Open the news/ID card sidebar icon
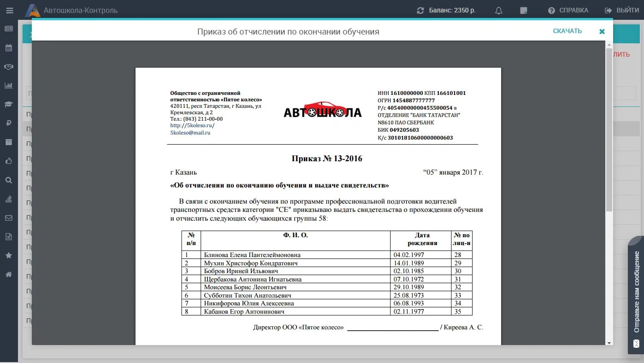 (x=9, y=29)
